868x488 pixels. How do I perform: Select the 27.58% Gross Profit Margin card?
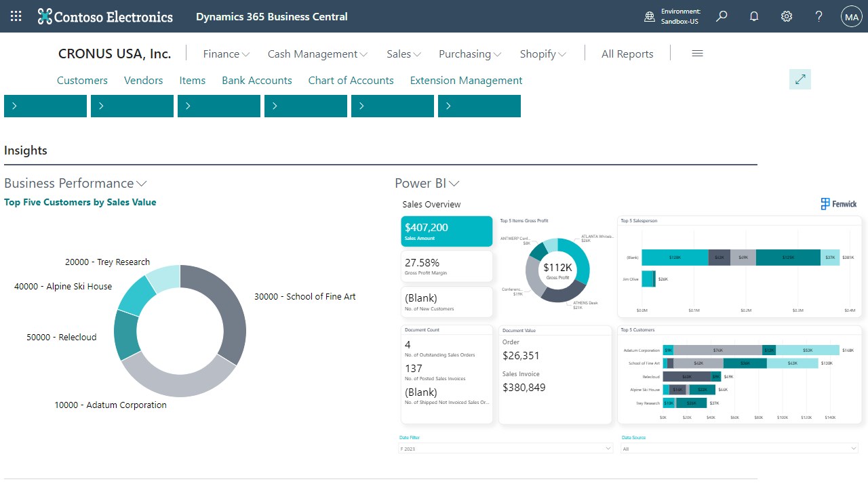click(447, 266)
